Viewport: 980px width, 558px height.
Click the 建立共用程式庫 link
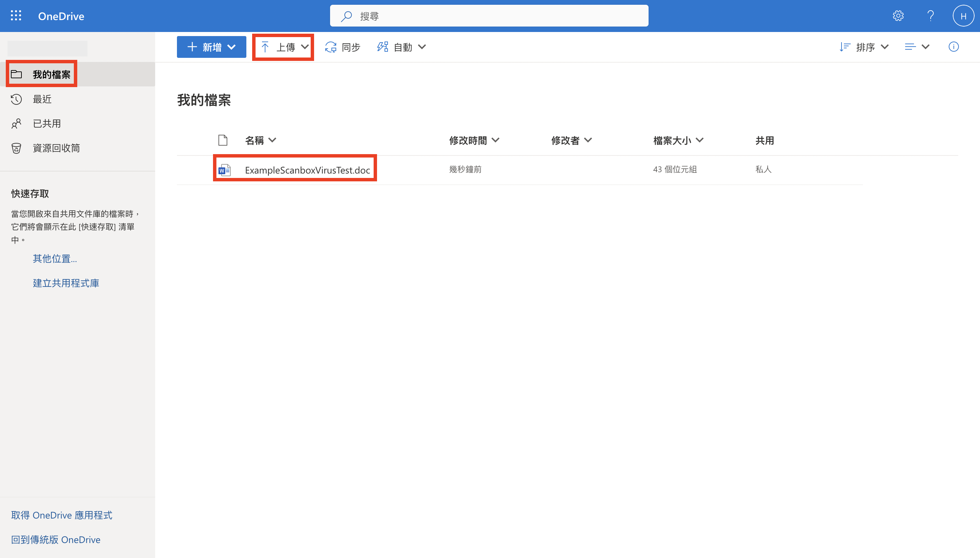pyautogui.click(x=66, y=283)
